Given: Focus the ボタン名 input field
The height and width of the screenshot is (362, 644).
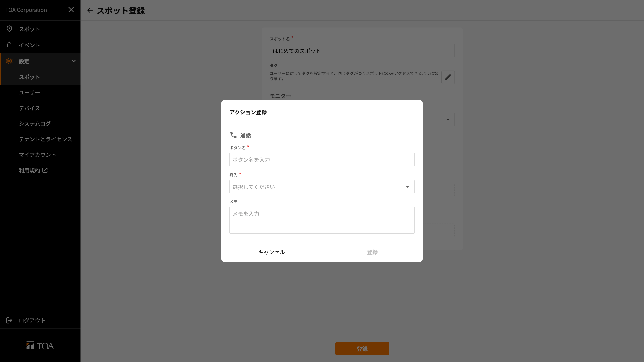Looking at the screenshot, I should pos(322,160).
